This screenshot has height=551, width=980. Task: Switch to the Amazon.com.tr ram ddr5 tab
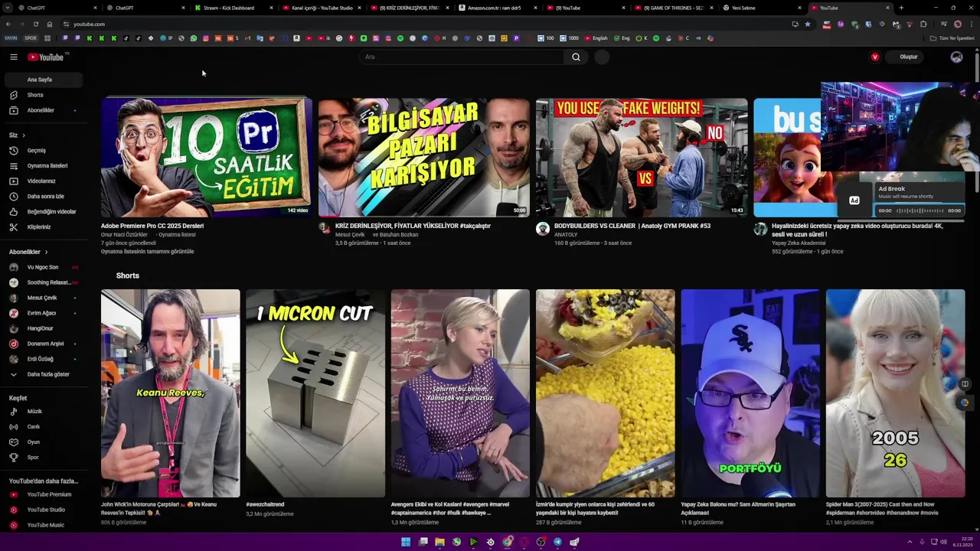click(x=498, y=8)
